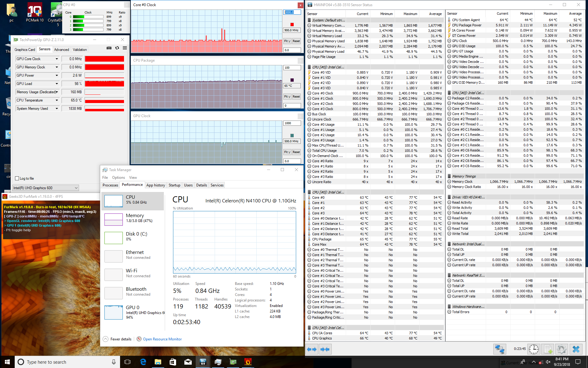Click HWiNFO log file sheet icon

pos(548,349)
